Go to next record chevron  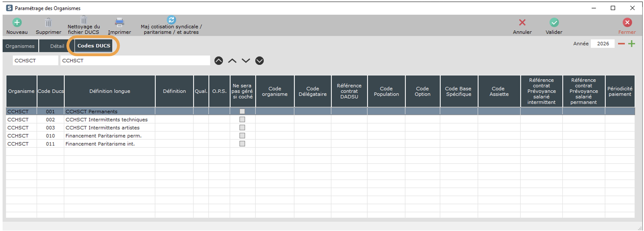click(x=246, y=61)
